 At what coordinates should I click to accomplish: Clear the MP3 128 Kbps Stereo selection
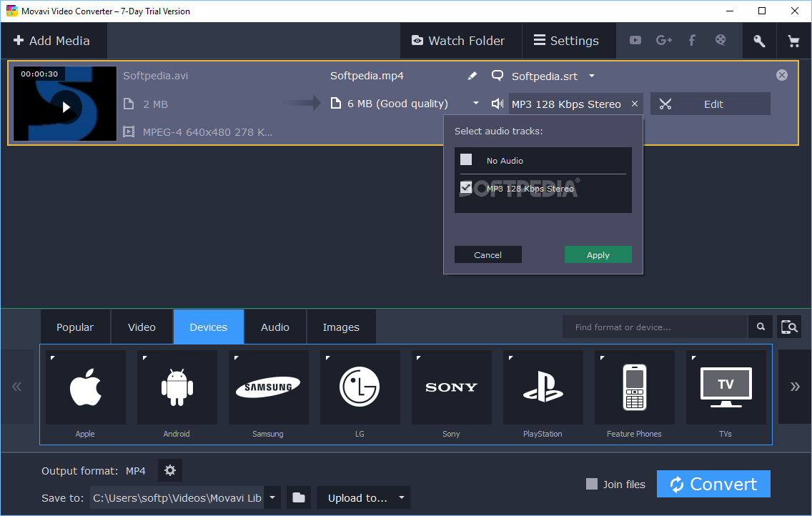coord(635,104)
